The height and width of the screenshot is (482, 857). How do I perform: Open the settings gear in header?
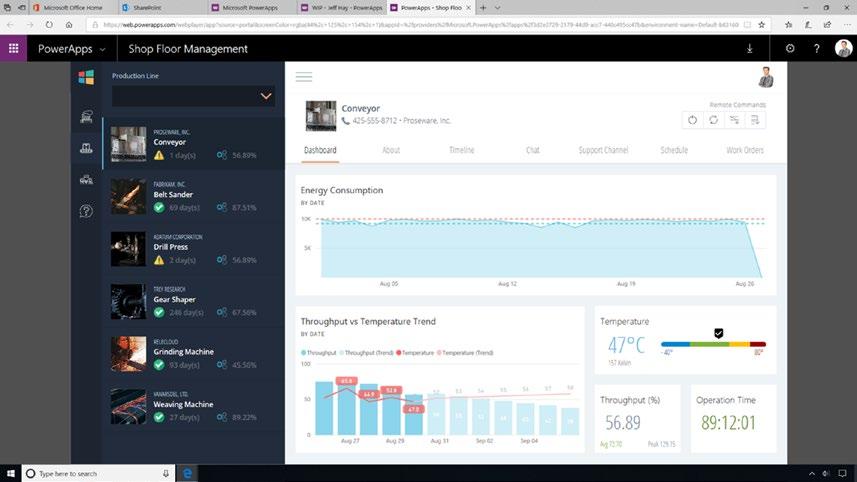tap(790, 49)
